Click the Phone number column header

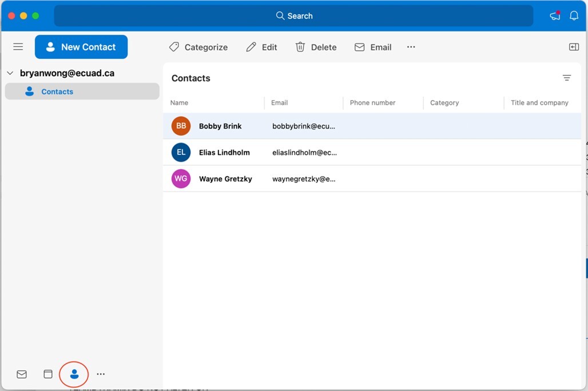372,103
